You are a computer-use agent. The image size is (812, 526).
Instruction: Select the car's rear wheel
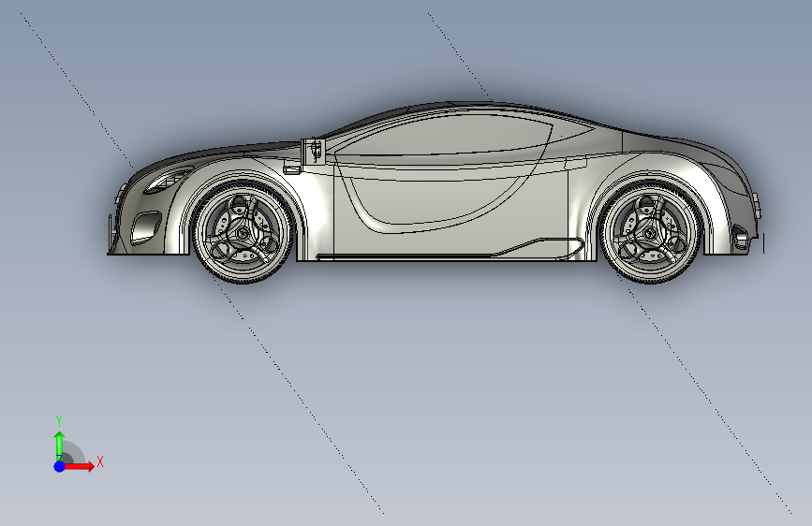point(650,232)
